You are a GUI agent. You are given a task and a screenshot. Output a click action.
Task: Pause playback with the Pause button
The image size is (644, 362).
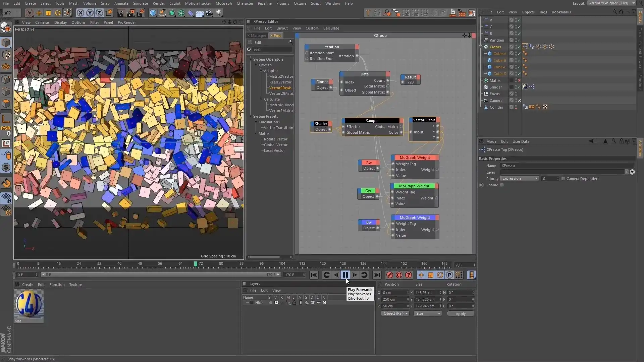click(x=345, y=275)
